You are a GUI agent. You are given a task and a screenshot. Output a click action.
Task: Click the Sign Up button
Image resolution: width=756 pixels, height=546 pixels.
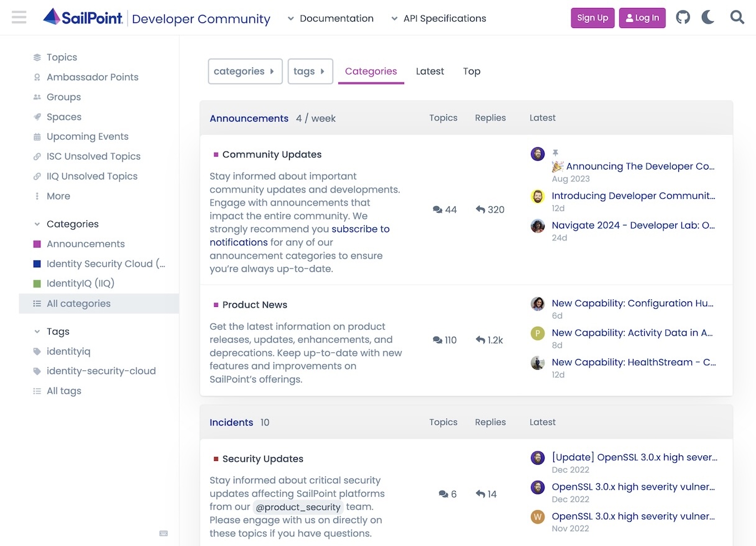[x=592, y=18]
